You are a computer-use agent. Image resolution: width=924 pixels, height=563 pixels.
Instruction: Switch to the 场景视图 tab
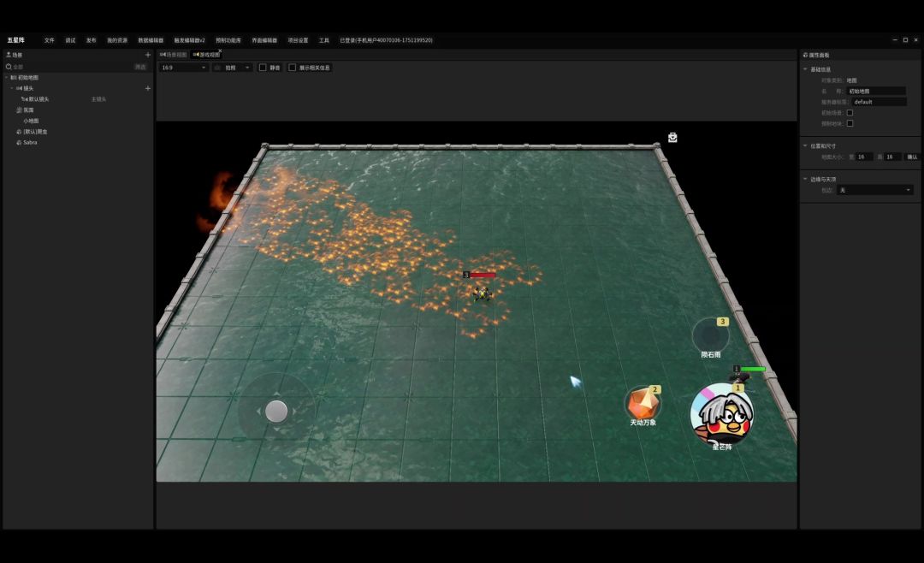coord(172,55)
